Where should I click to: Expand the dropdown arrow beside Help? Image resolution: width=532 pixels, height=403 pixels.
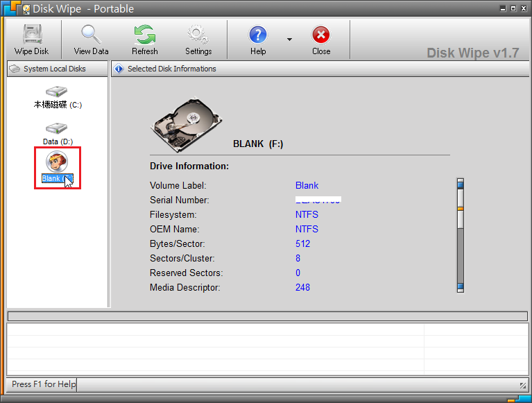pyautogui.click(x=289, y=40)
